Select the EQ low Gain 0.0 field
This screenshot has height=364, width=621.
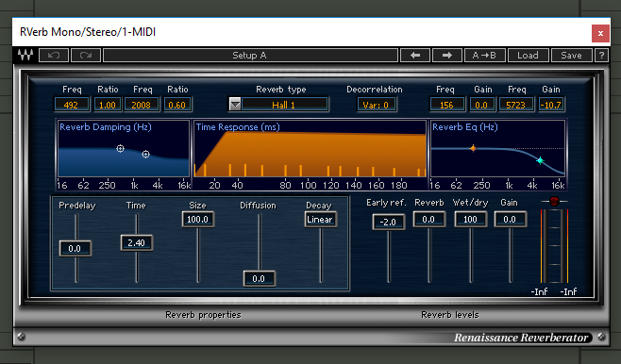[x=481, y=105]
